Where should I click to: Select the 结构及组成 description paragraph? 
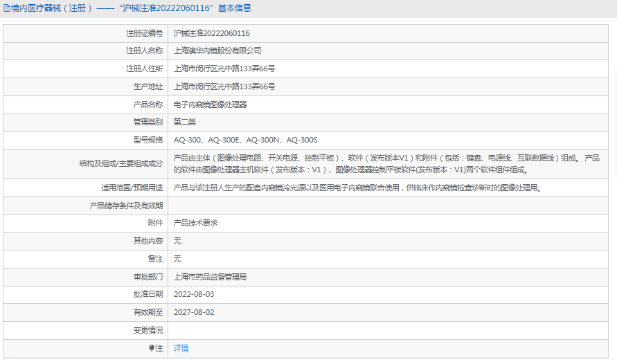386,164
